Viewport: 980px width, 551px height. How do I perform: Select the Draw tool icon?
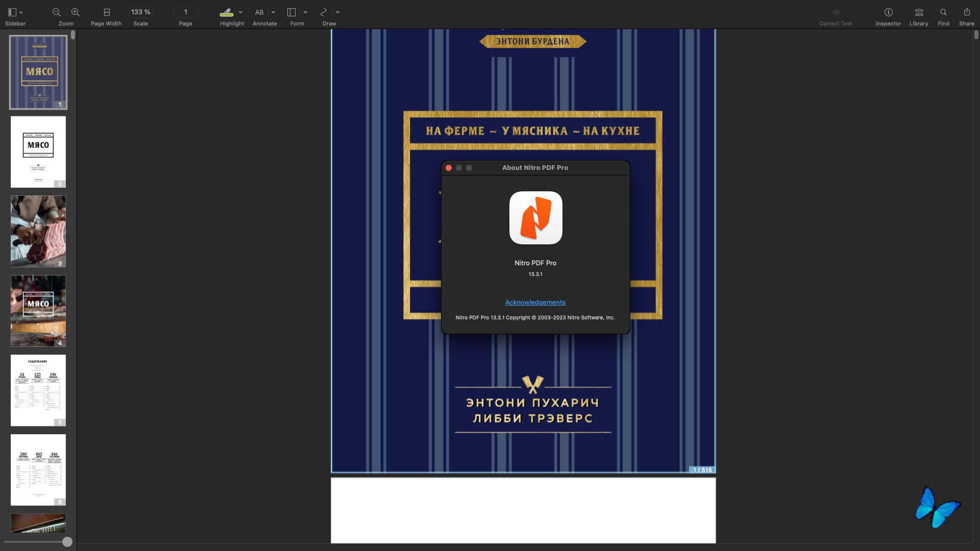(324, 12)
